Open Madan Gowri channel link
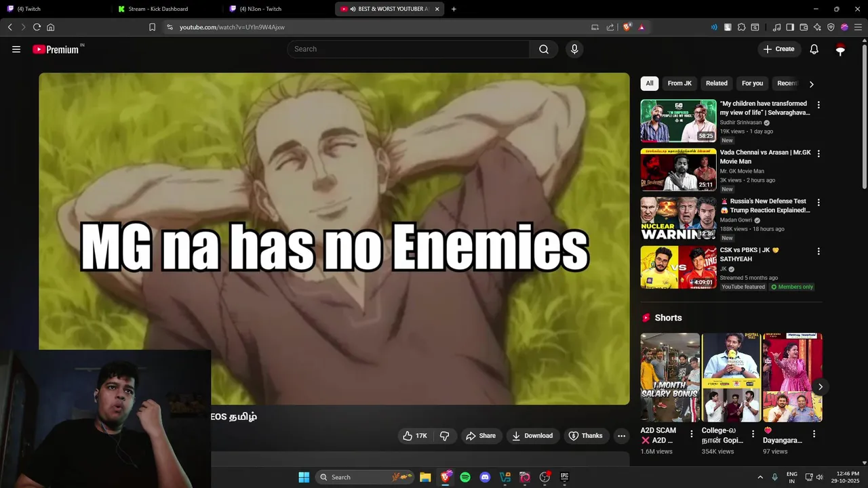Viewport: 868px width, 488px height. (736, 220)
